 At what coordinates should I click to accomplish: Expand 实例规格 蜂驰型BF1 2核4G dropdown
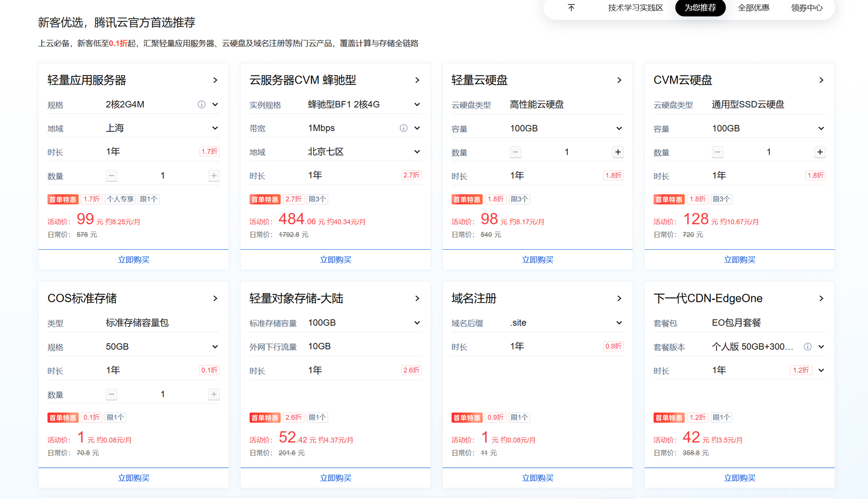tap(417, 105)
